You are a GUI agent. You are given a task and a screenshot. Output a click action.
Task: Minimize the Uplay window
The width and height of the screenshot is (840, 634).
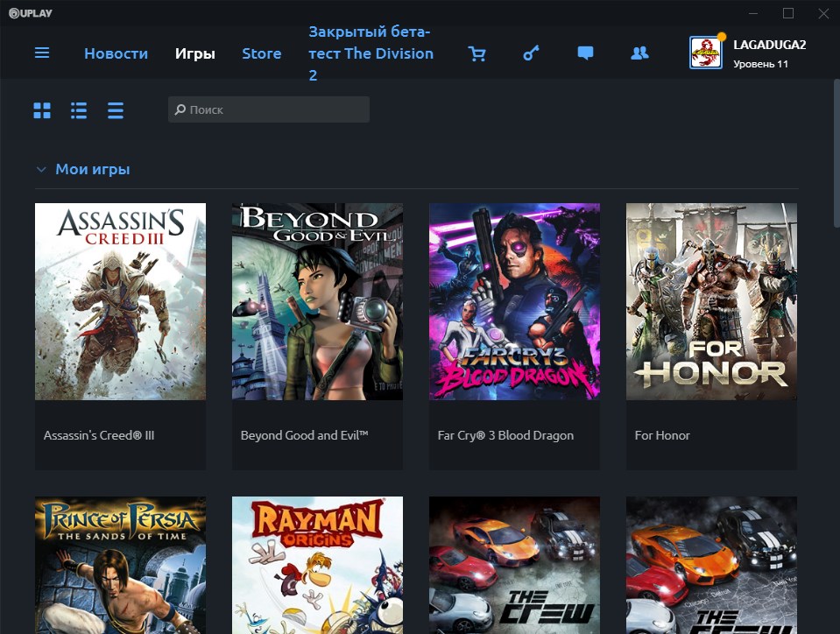[x=753, y=13]
